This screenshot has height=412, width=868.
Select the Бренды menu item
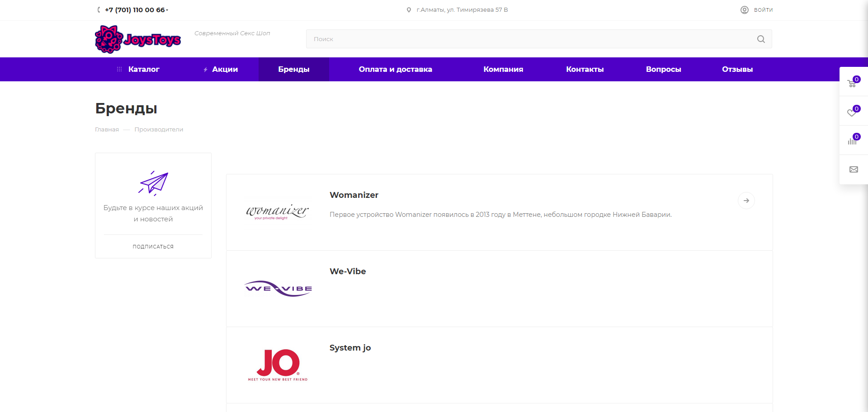294,69
